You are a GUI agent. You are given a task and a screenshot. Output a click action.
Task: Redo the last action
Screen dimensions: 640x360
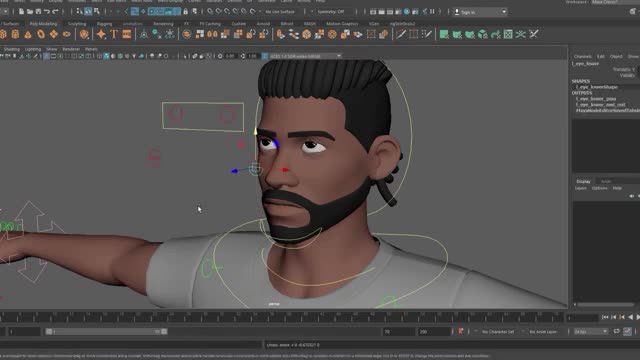(56, 12)
